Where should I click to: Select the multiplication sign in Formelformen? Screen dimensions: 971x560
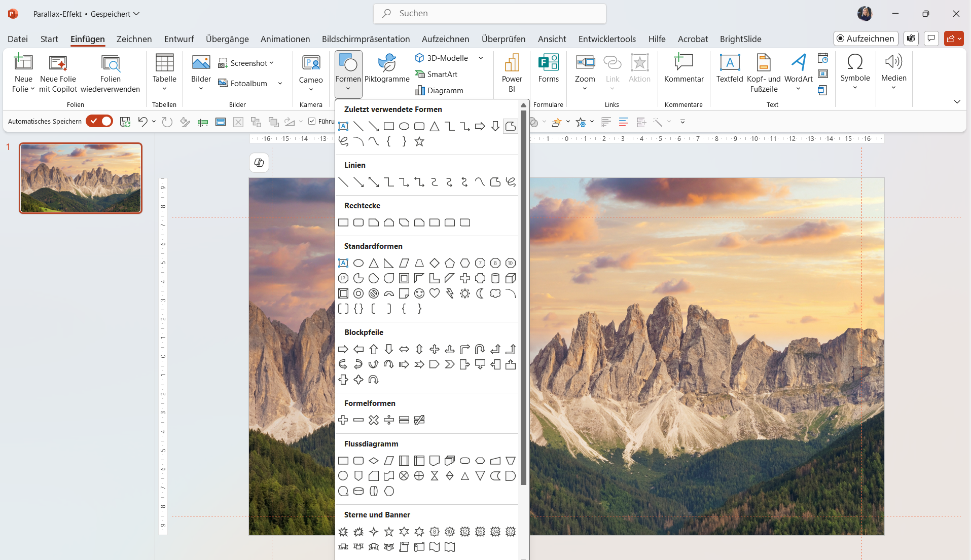click(374, 420)
